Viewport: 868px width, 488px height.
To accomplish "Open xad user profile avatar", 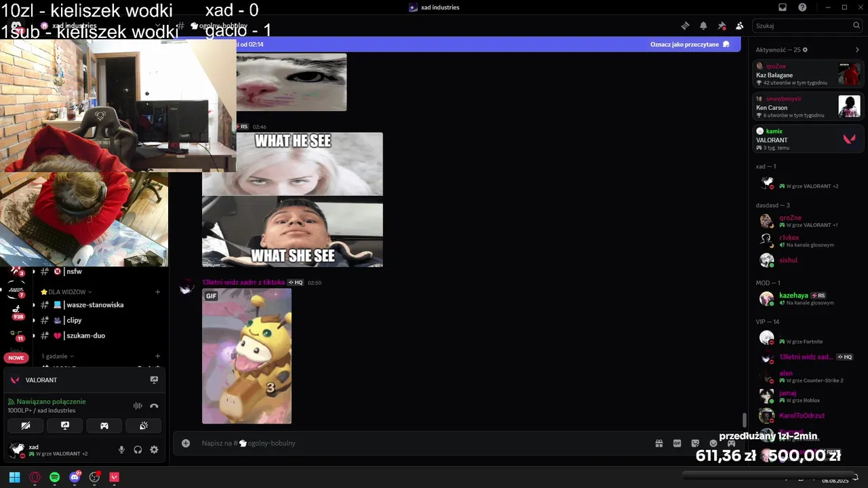I will [17, 449].
